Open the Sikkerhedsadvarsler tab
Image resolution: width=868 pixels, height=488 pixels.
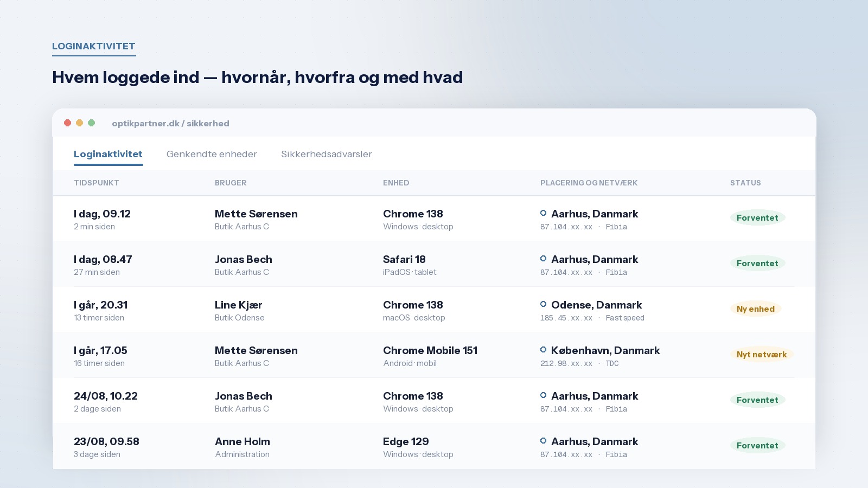[327, 154]
